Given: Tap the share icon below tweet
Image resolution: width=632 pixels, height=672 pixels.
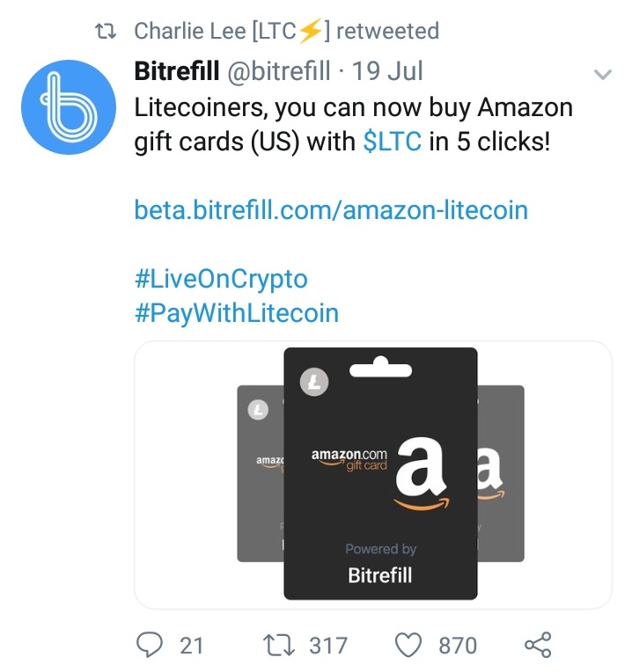Looking at the screenshot, I should coord(538,645).
